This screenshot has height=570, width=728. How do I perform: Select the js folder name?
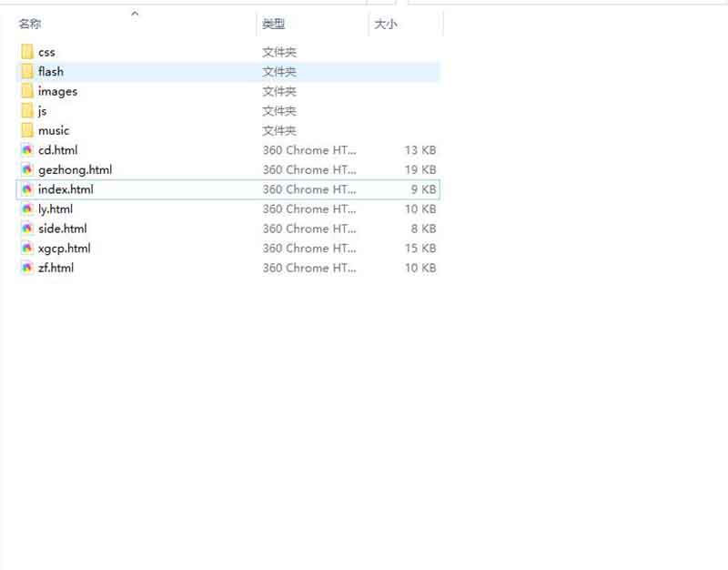[x=42, y=111]
